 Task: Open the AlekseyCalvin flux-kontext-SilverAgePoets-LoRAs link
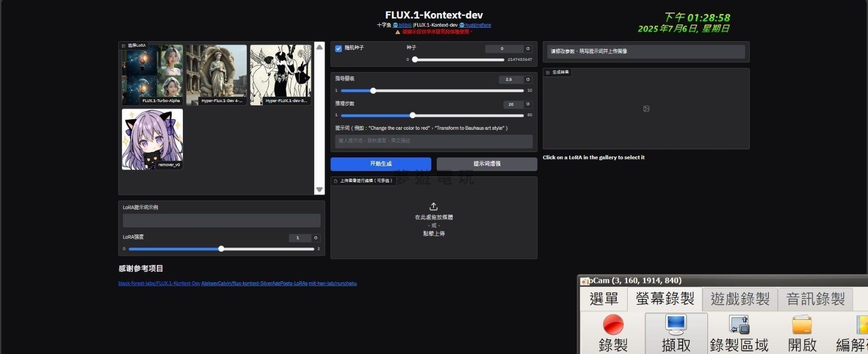(x=254, y=283)
